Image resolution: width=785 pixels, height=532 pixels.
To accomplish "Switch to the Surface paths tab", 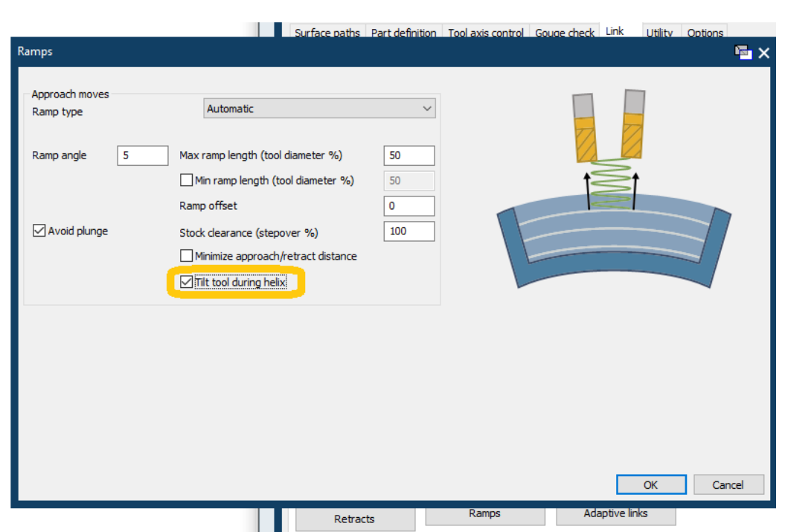I will [x=327, y=31].
